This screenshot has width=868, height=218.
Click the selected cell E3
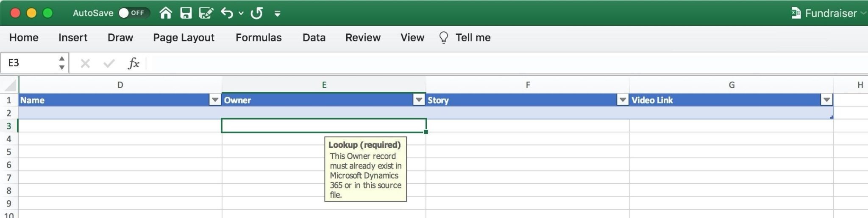pyautogui.click(x=324, y=126)
